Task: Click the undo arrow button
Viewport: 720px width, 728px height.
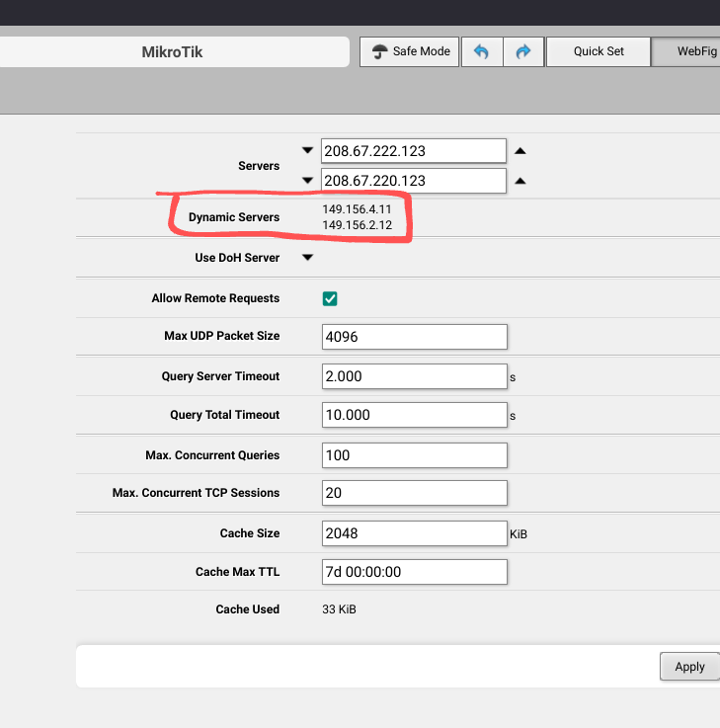Action: pos(482,51)
